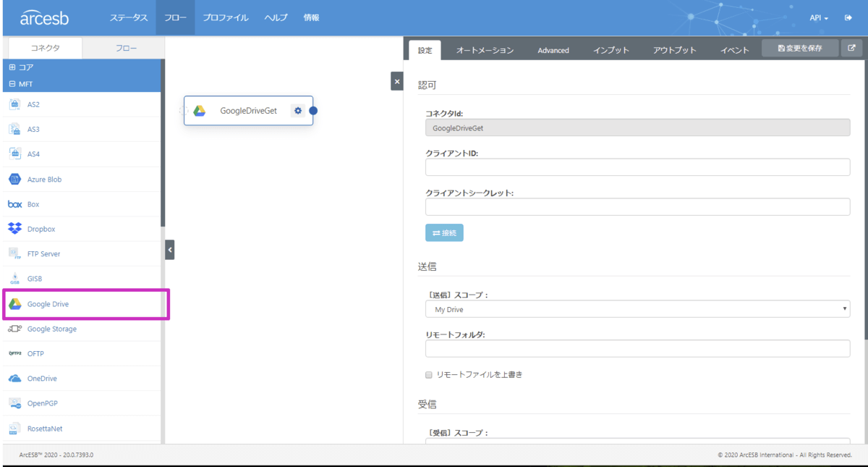Click the 接続 connect button
This screenshot has height=467, width=868.
[444, 233]
